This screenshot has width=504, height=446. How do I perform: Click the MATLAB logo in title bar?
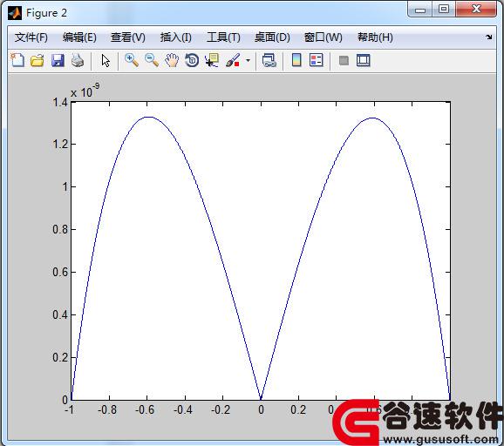point(15,13)
